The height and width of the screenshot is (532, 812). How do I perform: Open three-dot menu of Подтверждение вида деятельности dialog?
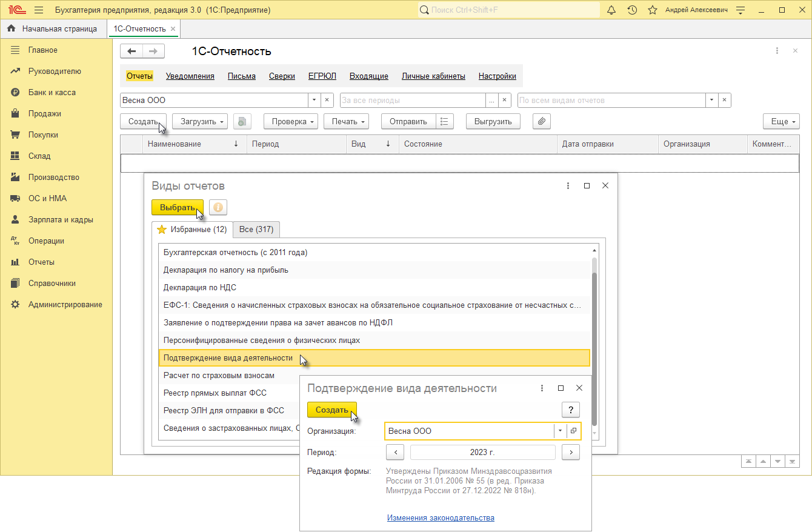pyautogui.click(x=542, y=388)
